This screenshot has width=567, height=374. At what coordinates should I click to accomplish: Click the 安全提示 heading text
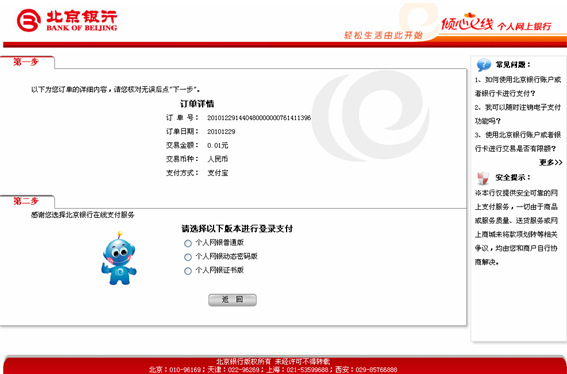coord(512,178)
